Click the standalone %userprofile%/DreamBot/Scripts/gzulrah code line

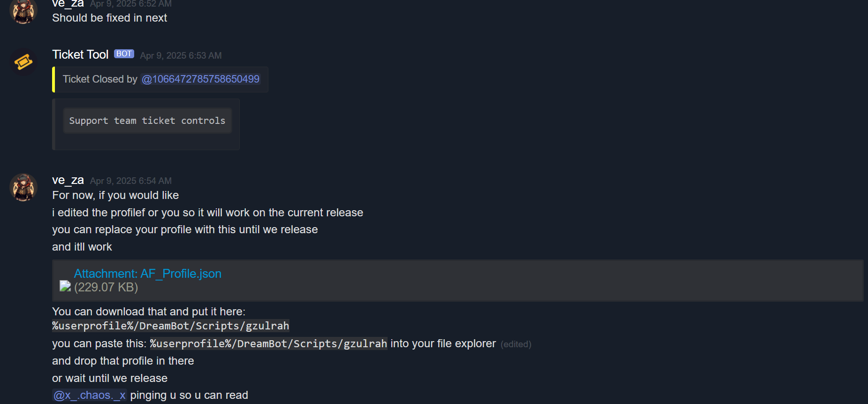171,326
